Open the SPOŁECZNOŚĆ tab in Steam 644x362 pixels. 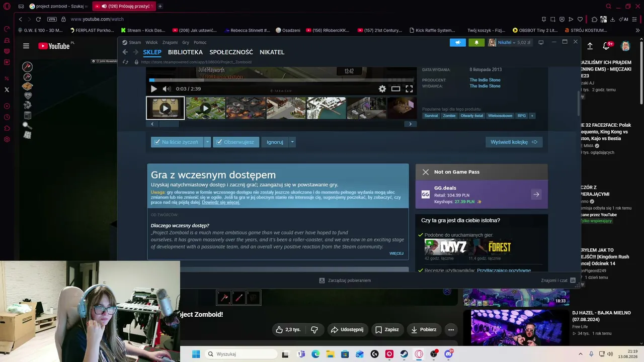[x=231, y=52]
